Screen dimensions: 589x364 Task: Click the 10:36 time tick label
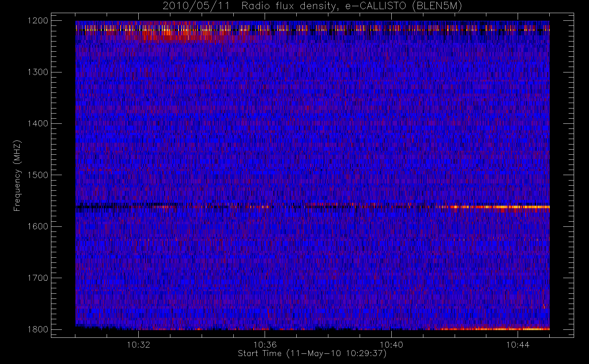click(265, 344)
